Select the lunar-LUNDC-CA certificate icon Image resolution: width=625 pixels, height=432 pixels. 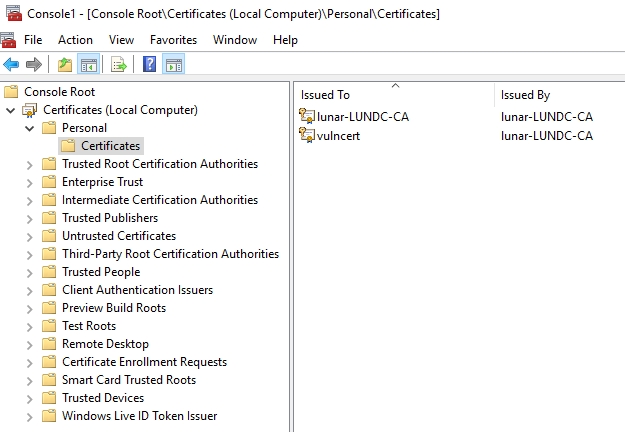tap(307, 117)
